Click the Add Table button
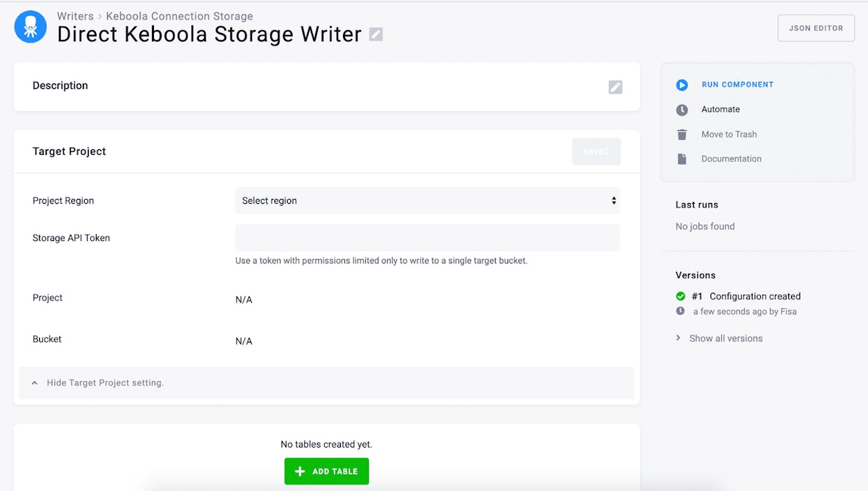This screenshot has height=491, width=868. [x=326, y=471]
